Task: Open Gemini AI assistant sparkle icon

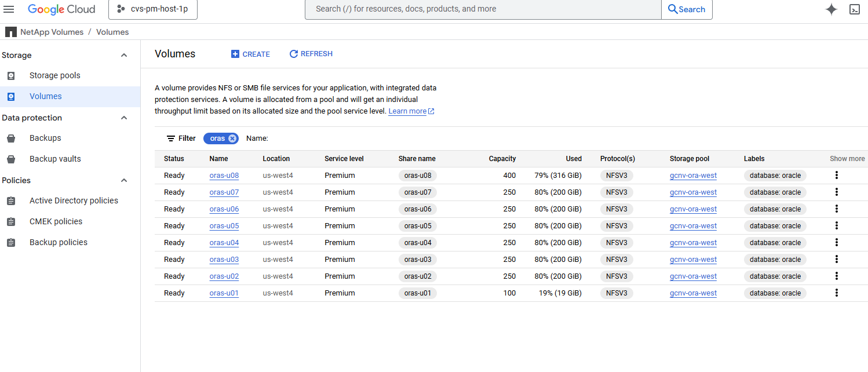Action: coord(831,9)
